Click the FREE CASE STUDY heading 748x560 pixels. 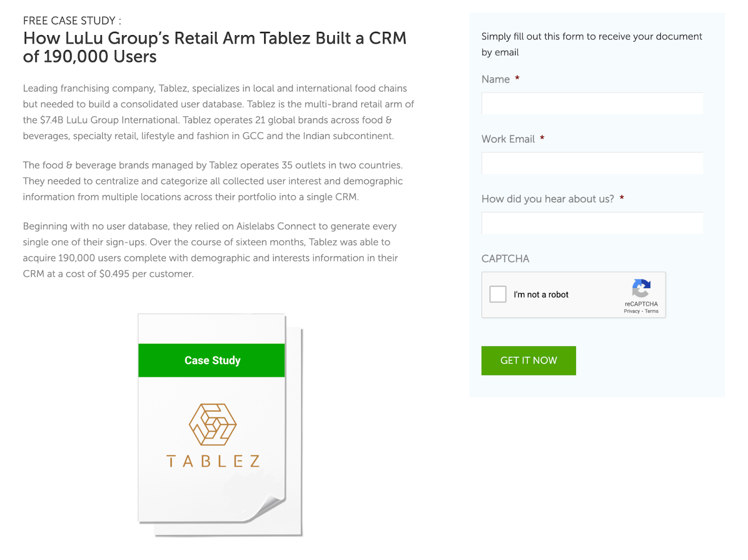pos(72,21)
